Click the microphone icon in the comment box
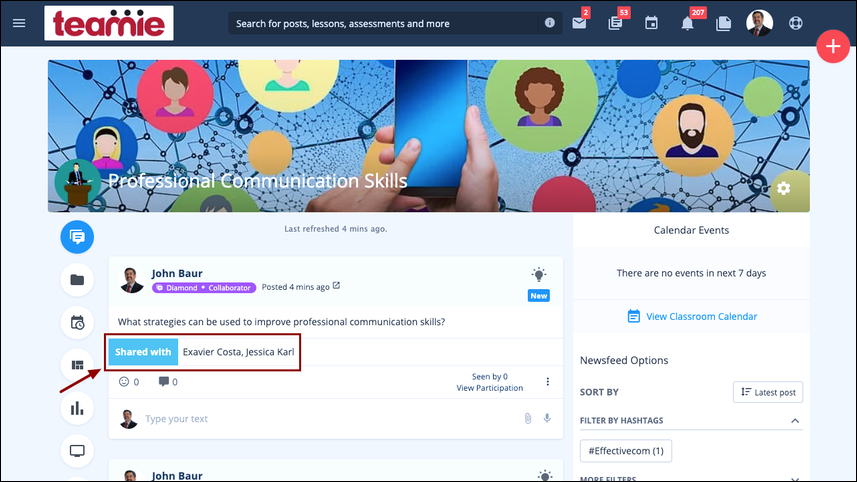The width and height of the screenshot is (857, 482). click(547, 418)
